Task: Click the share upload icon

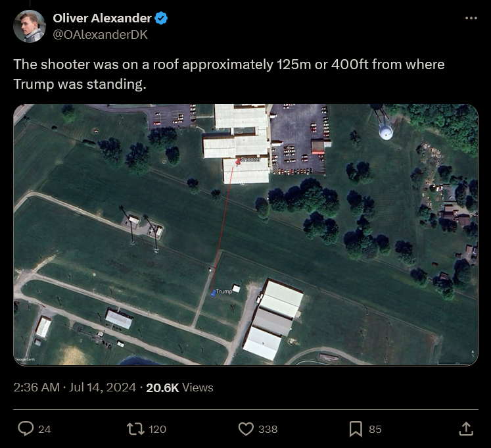Action: point(465,429)
